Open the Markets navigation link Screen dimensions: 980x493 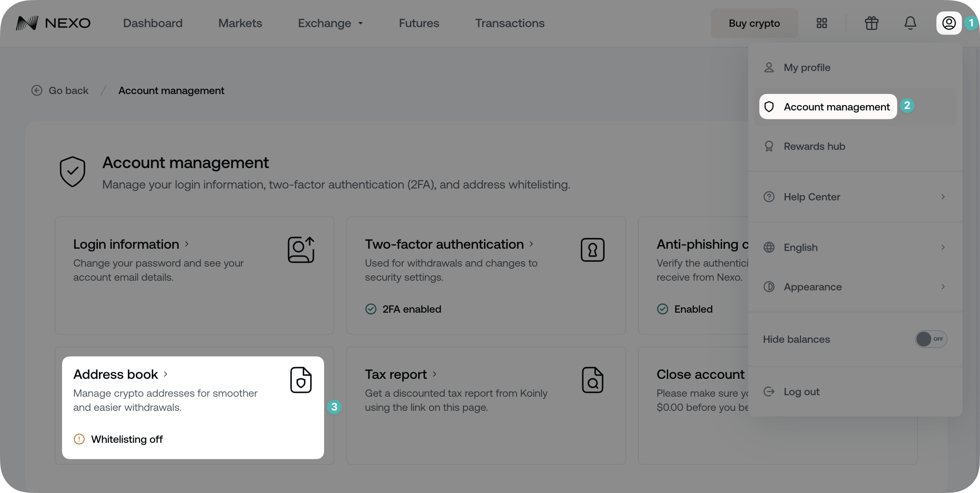pyautogui.click(x=240, y=23)
